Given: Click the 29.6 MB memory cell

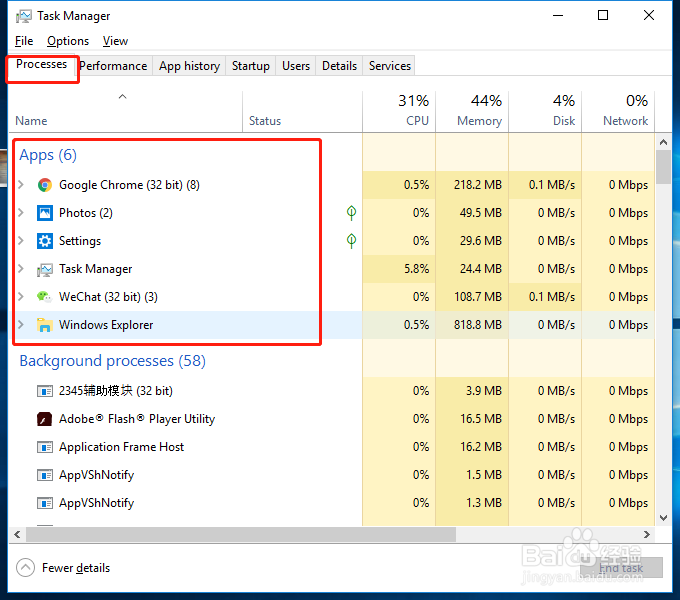Looking at the screenshot, I should [x=472, y=241].
